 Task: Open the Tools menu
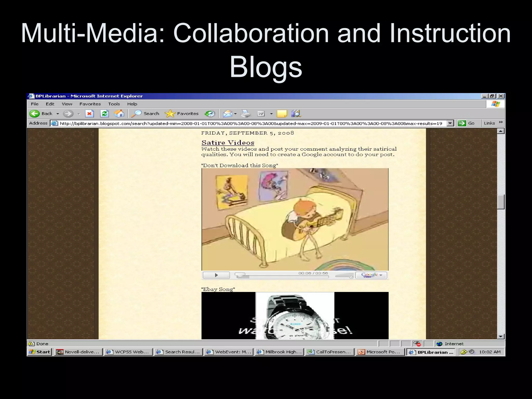click(x=114, y=104)
